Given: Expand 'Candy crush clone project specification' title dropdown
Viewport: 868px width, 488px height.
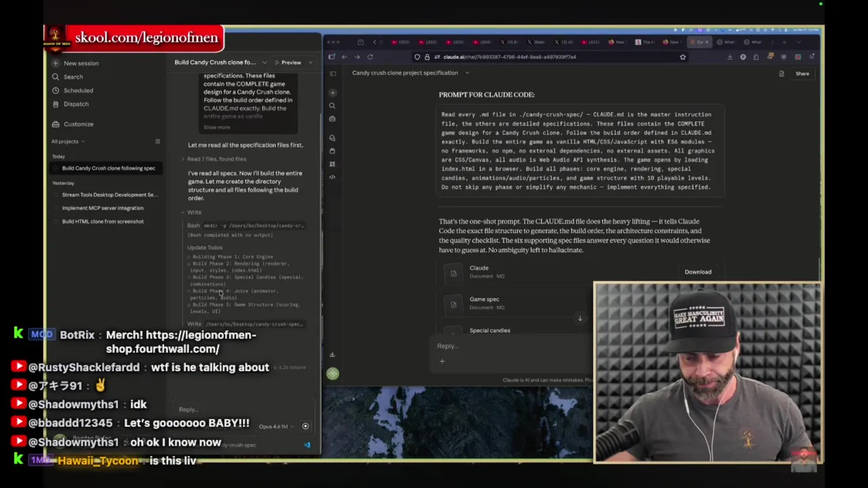Looking at the screenshot, I should click(x=467, y=73).
